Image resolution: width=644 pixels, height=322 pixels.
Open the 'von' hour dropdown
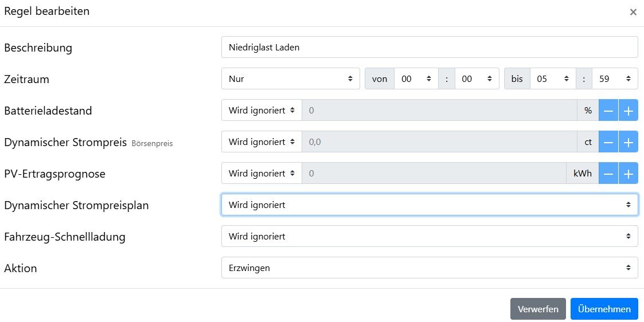point(416,79)
